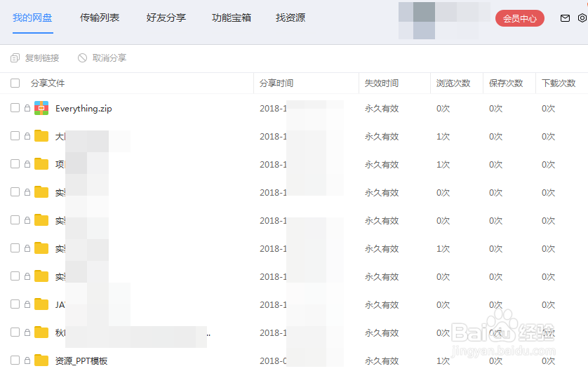This screenshot has width=588, height=371.
Task: Click the 取消分享 button
Action: click(x=102, y=58)
